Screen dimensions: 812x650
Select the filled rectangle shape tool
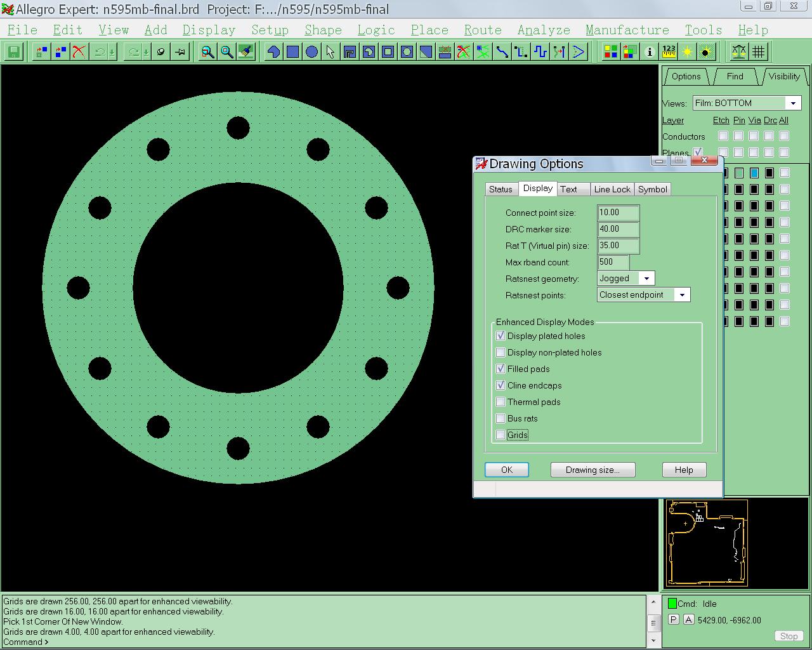coord(292,52)
